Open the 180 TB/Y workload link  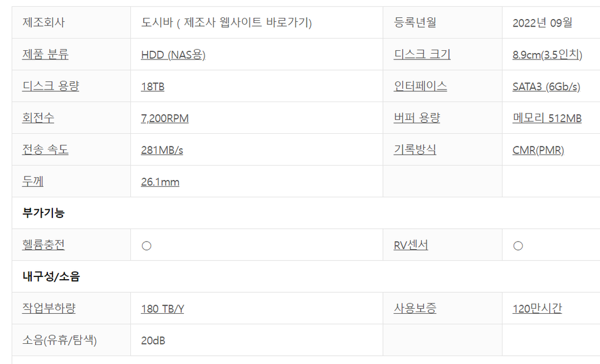click(x=162, y=309)
